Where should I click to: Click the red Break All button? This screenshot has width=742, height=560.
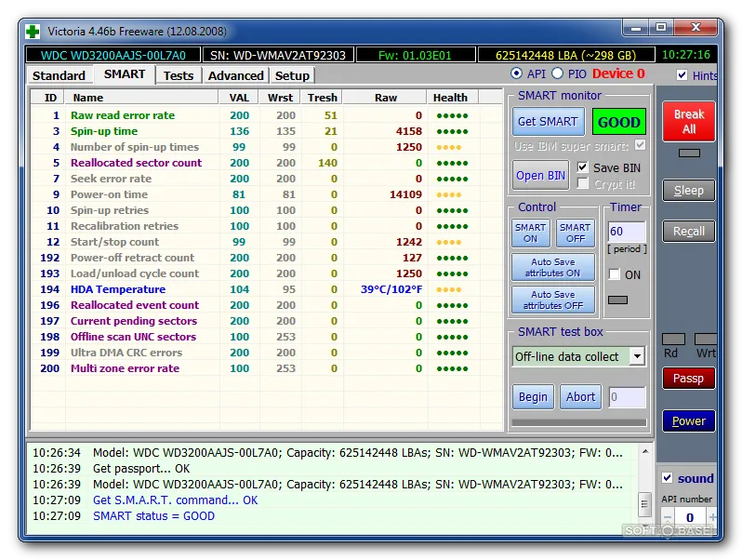point(688,122)
